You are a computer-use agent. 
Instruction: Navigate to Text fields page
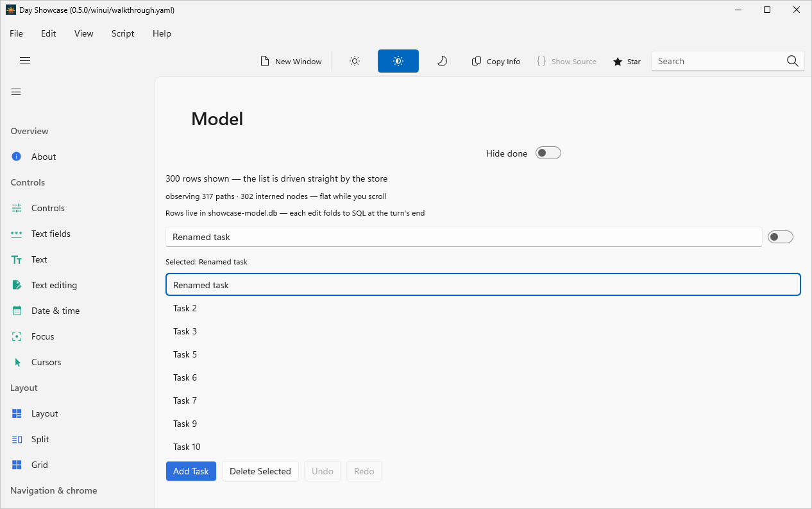[78, 234]
